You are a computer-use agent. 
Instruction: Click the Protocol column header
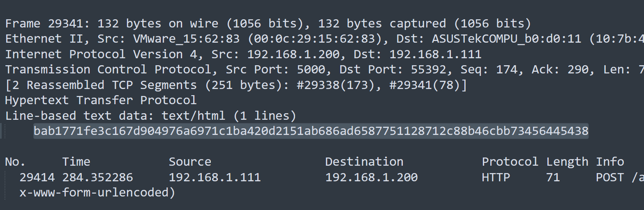[510, 162]
